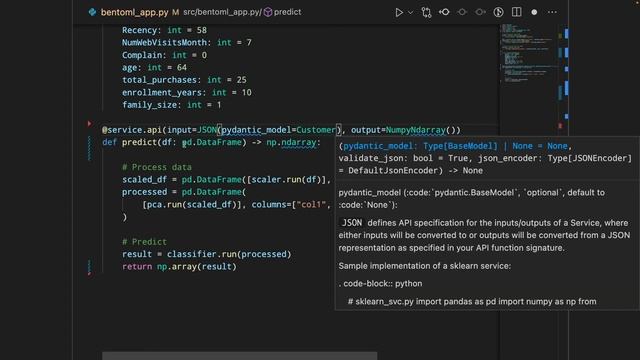Image resolution: width=640 pixels, height=360 pixels.
Task: Go to next change circle icon
Action: point(480,12)
